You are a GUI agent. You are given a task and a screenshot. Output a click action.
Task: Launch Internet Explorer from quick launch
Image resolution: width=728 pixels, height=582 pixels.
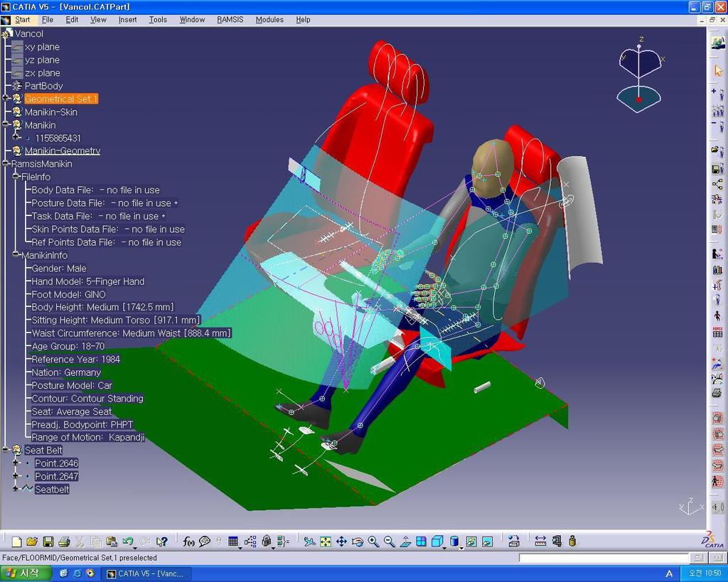click(x=77, y=573)
